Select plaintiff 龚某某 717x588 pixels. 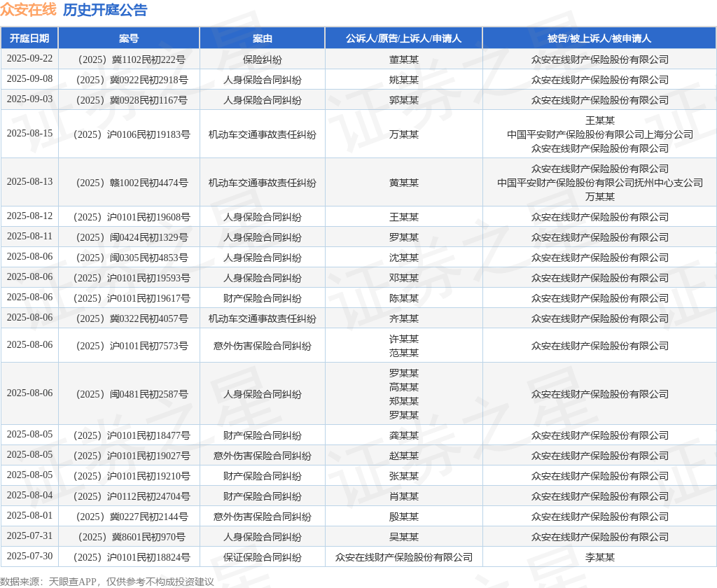404,435
